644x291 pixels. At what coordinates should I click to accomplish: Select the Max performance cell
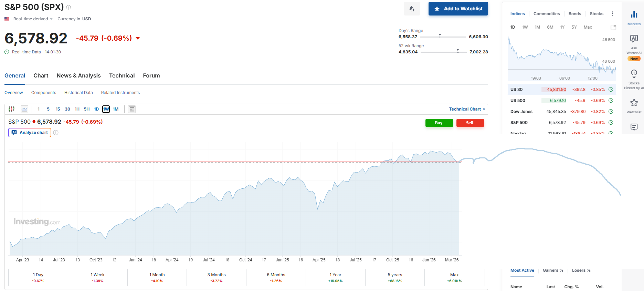pyautogui.click(x=454, y=278)
